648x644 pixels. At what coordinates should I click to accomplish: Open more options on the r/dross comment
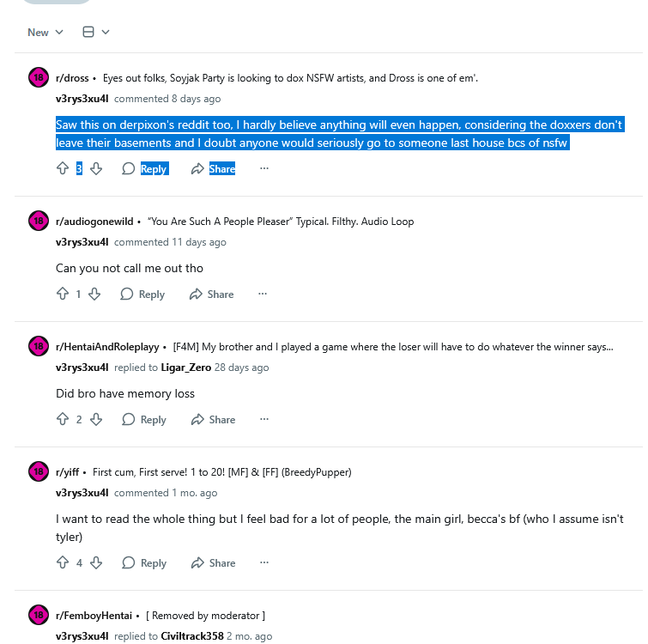[263, 169]
